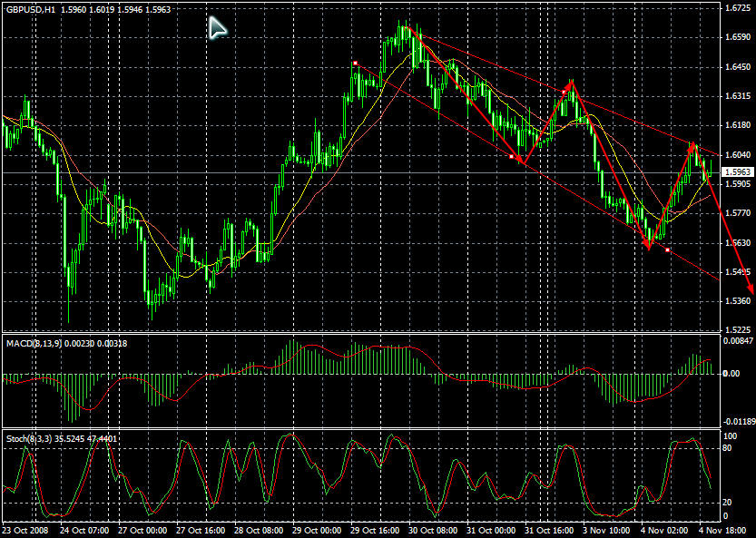Grab channel anchor handle near 1.6450 on 29 Oct
This screenshot has width=756, height=538.
click(356, 64)
